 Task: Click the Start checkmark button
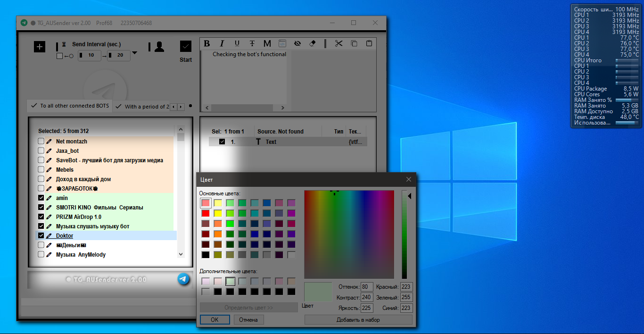tap(186, 46)
